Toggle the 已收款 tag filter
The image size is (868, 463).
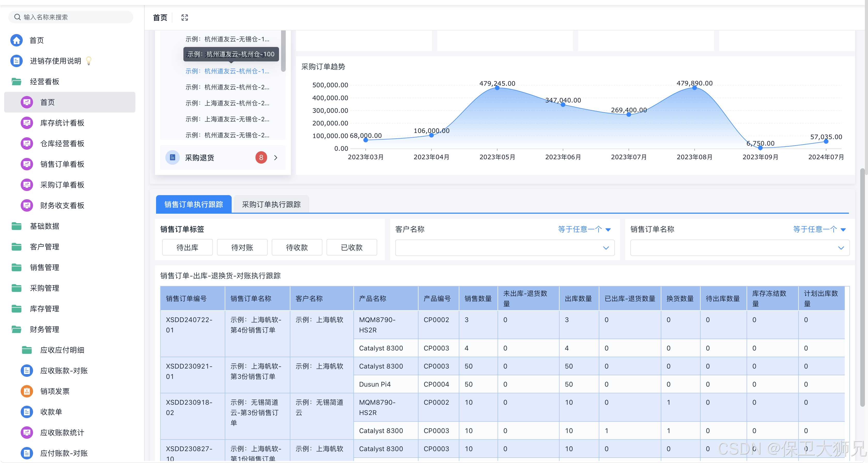[351, 248]
